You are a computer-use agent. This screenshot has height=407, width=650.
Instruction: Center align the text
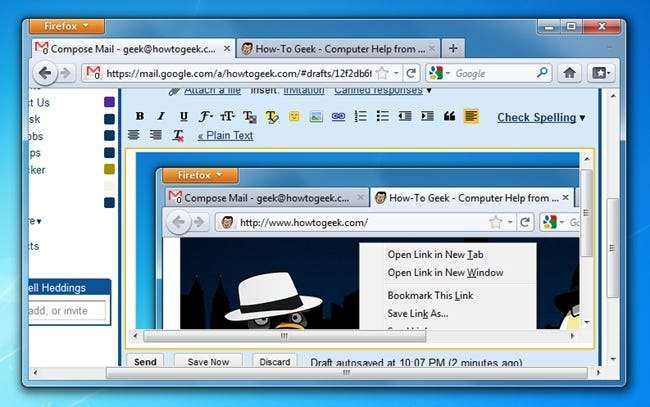(x=133, y=135)
